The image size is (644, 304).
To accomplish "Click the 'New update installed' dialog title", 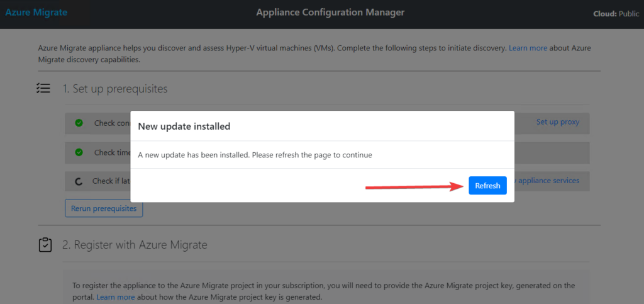I will tap(184, 126).
